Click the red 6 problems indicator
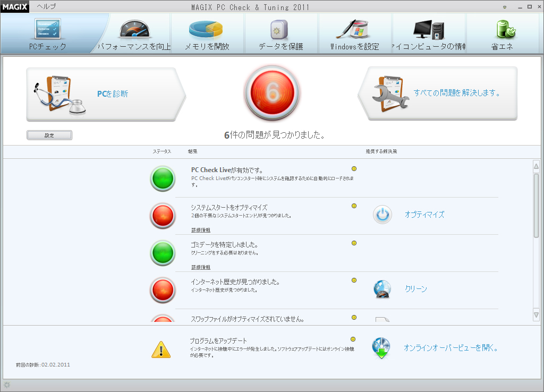This screenshot has width=544, height=392. pyautogui.click(x=273, y=92)
